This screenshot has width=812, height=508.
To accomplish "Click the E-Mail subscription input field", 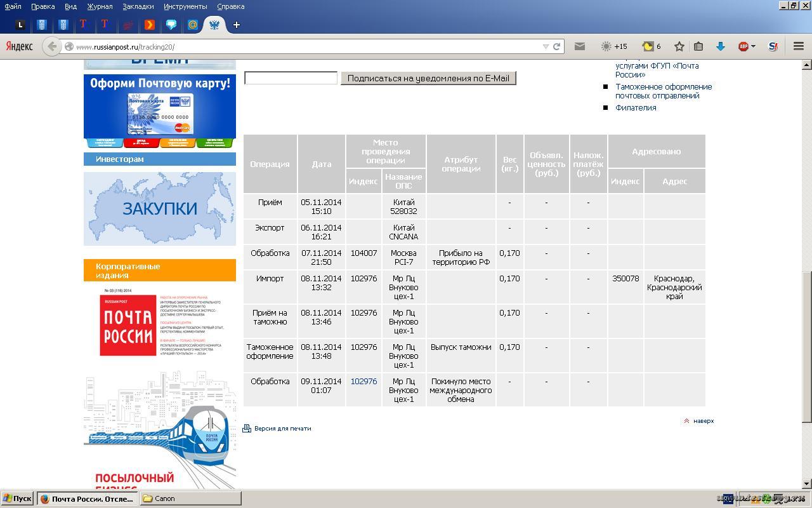I will tap(291, 78).
